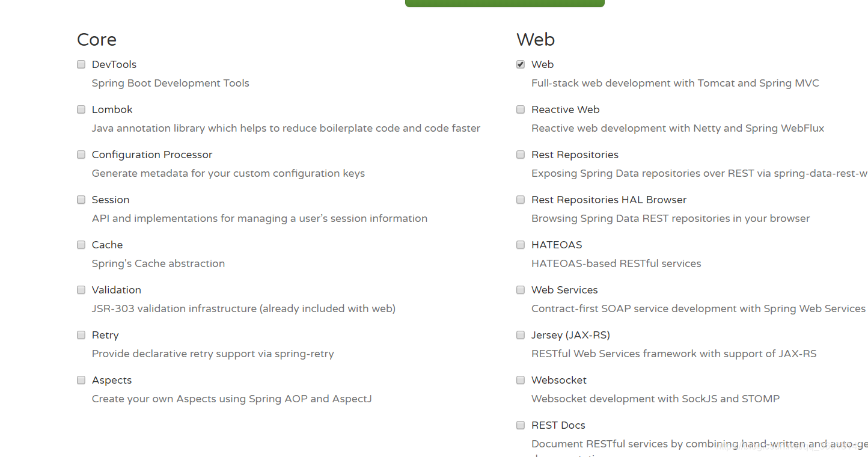Click the Configuration Processor label
The height and width of the screenshot is (457, 868).
(152, 155)
